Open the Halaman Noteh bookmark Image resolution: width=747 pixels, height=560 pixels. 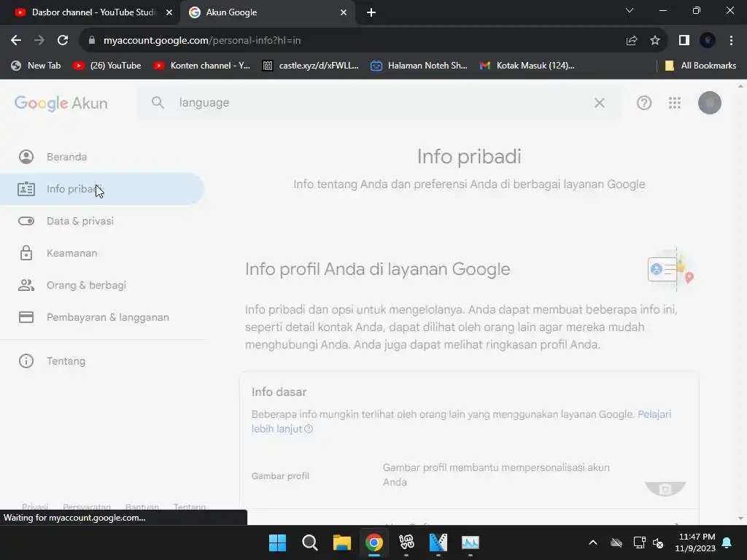419,66
